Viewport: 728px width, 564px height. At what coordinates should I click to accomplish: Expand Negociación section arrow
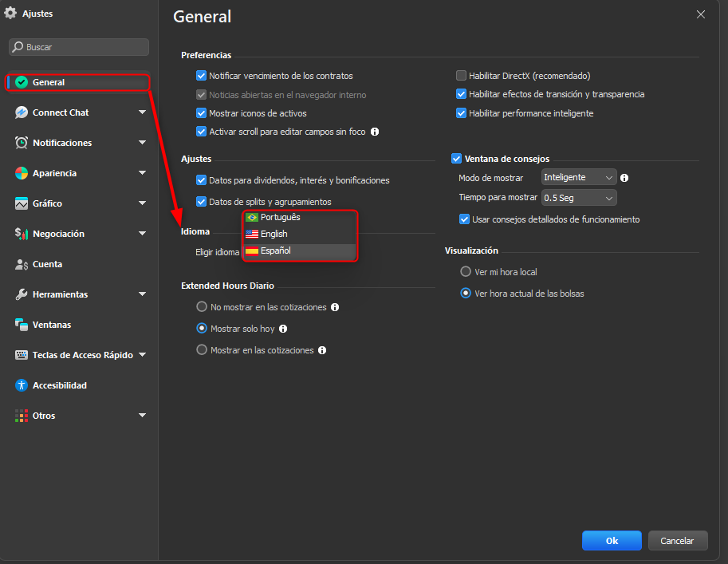tap(142, 234)
